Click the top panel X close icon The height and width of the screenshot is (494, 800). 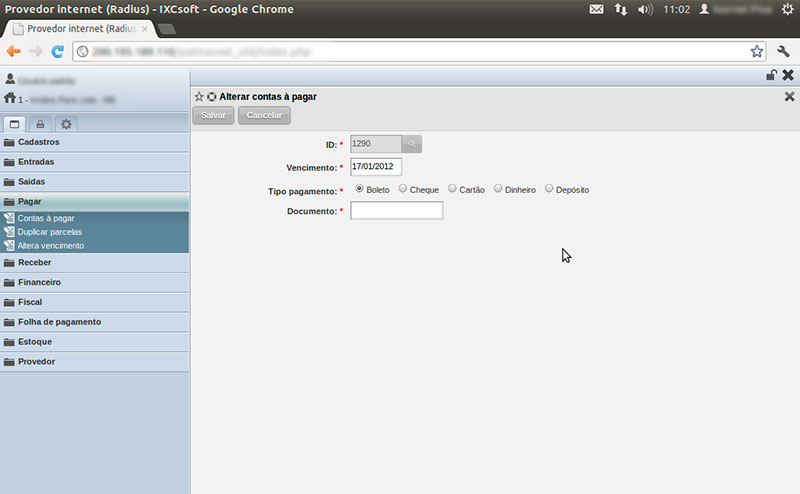[788, 76]
